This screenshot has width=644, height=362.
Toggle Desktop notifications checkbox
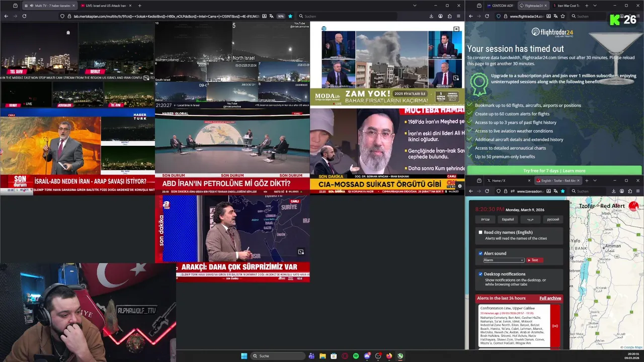[x=480, y=274]
